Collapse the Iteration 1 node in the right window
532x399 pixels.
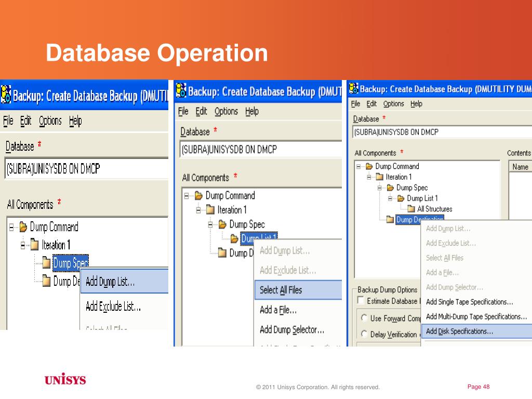point(369,177)
